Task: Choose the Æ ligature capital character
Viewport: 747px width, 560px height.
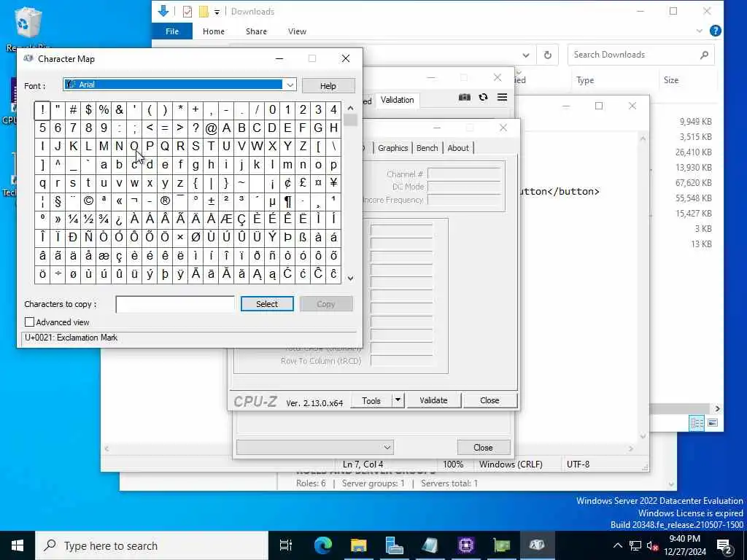Action: click(x=226, y=219)
